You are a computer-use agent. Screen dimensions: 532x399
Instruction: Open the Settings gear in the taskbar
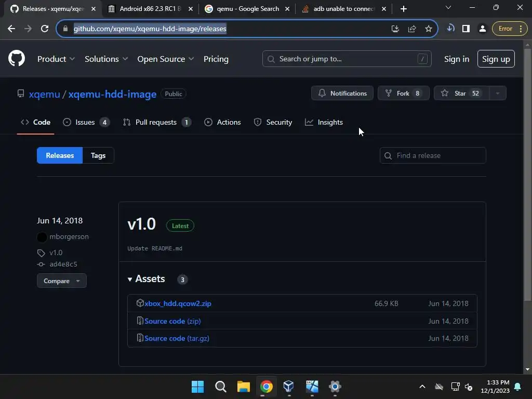point(335,387)
